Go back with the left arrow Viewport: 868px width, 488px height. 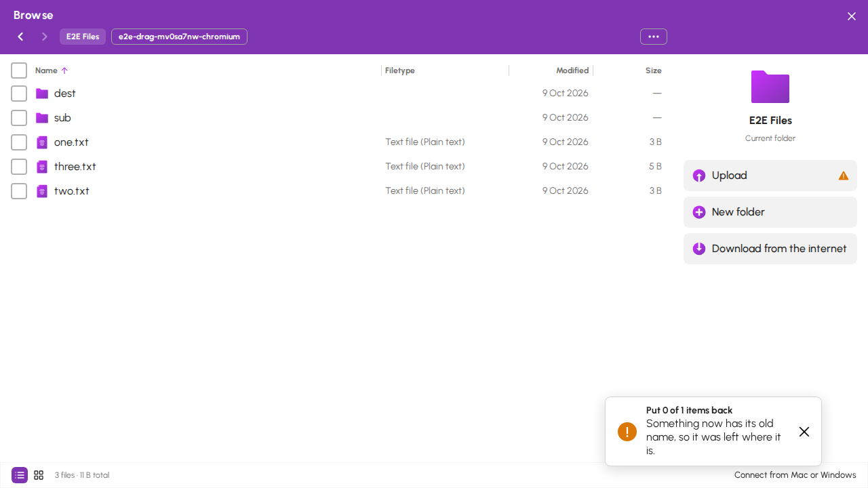[20, 37]
